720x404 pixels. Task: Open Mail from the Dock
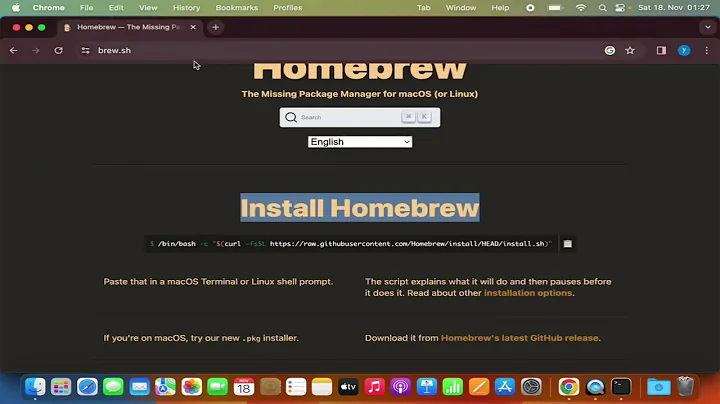click(139, 387)
